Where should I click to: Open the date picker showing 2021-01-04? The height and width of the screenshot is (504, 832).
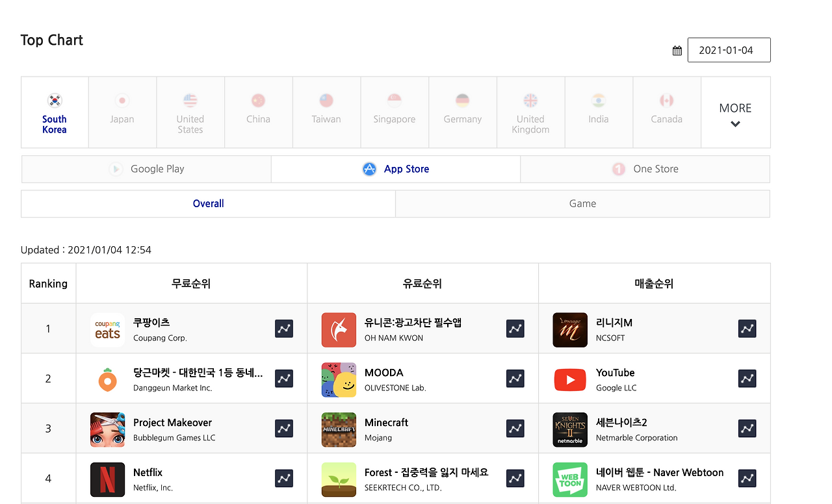[x=729, y=49]
